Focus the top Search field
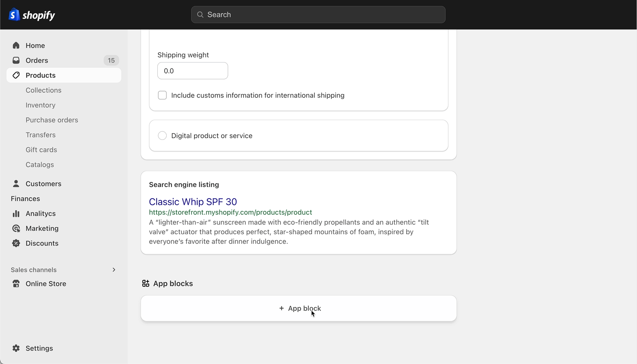Image resolution: width=637 pixels, height=364 pixels. pyautogui.click(x=318, y=14)
